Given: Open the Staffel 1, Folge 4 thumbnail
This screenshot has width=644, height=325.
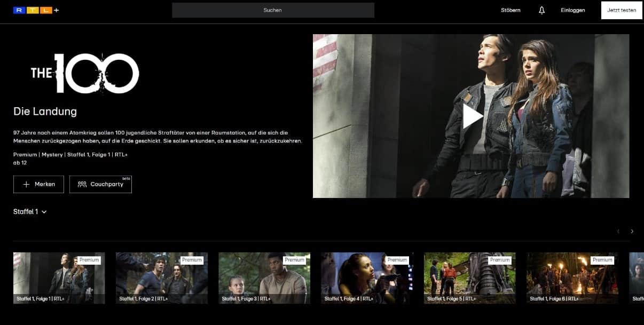Looking at the screenshot, I should click(x=367, y=278).
